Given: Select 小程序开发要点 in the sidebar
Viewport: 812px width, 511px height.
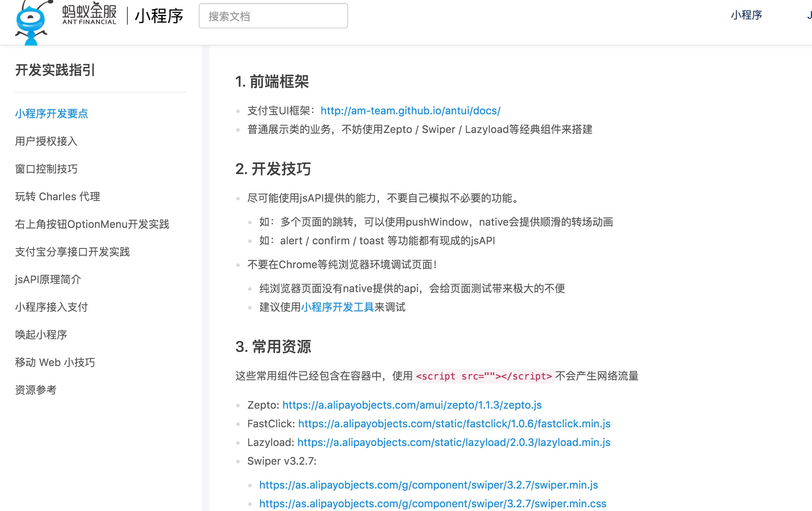Looking at the screenshot, I should click(52, 114).
